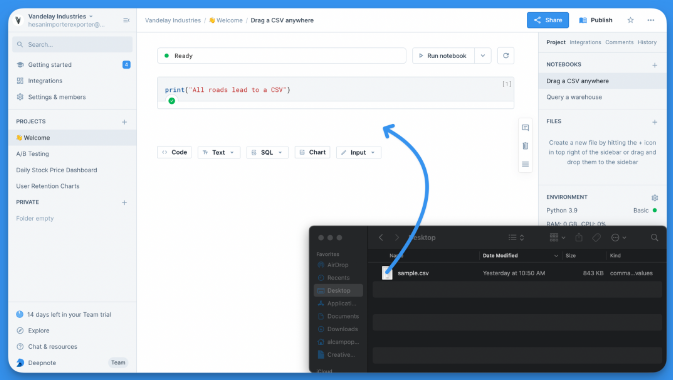The width and height of the screenshot is (673, 380).
Task: Add a new file with plus icon
Action: tap(655, 122)
